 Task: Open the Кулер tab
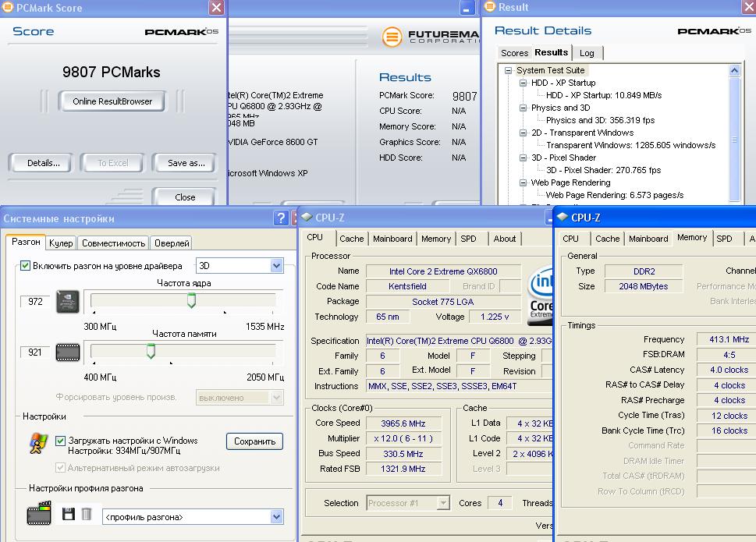click(61, 243)
